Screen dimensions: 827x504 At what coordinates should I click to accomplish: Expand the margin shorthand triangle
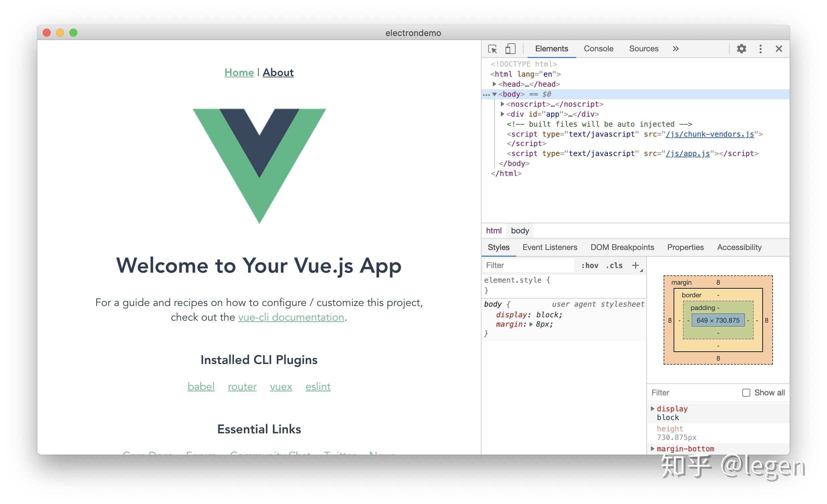click(x=531, y=324)
